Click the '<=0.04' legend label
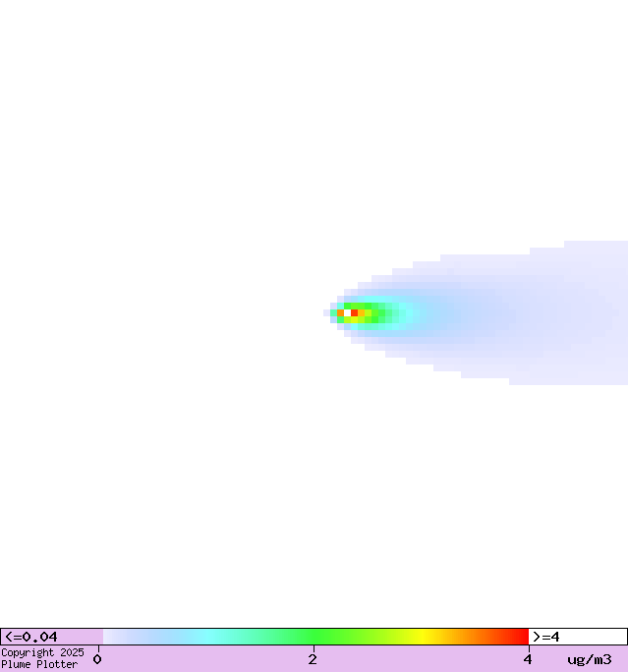 pos(30,637)
